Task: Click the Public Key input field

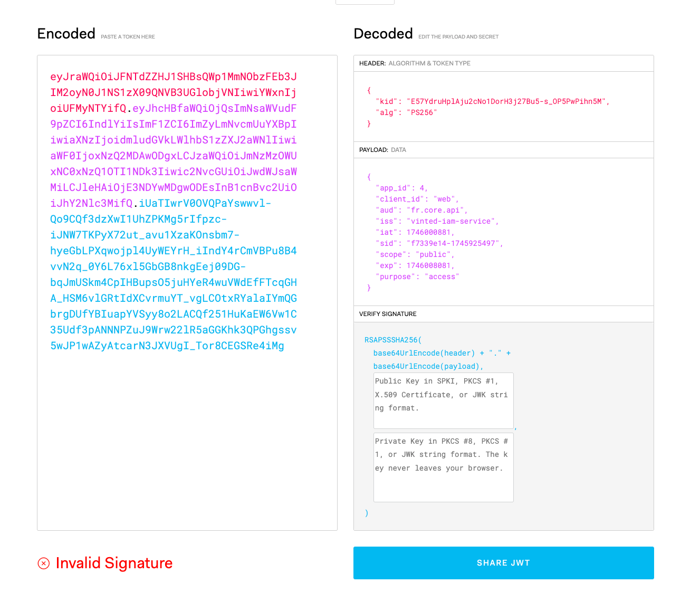Action: [443, 401]
